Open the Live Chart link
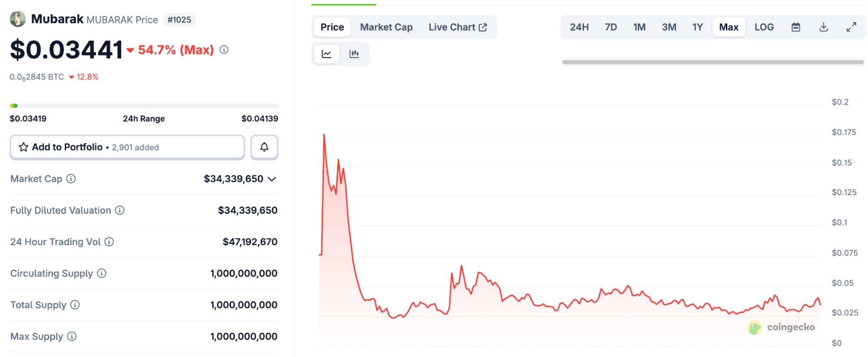Screen dimensions: 868x357 (457, 27)
